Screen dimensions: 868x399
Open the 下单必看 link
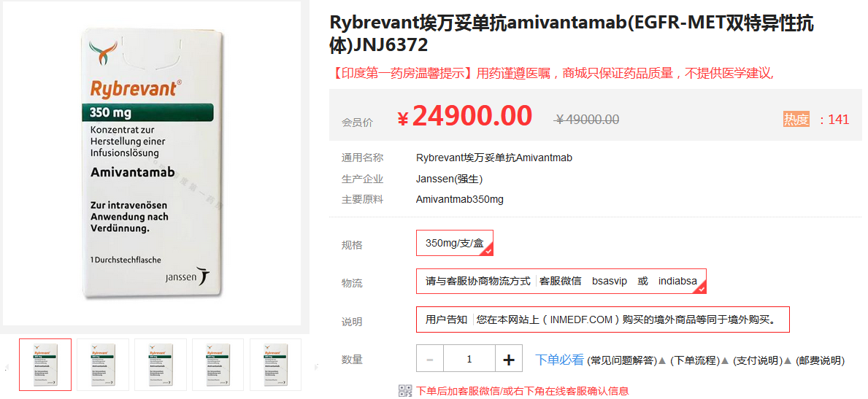click(559, 360)
